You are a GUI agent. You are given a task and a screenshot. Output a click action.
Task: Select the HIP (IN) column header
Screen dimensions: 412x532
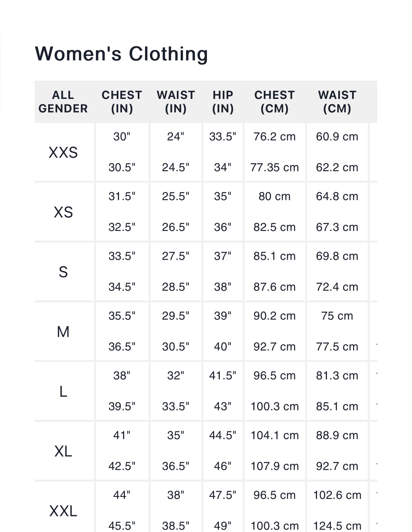(223, 102)
